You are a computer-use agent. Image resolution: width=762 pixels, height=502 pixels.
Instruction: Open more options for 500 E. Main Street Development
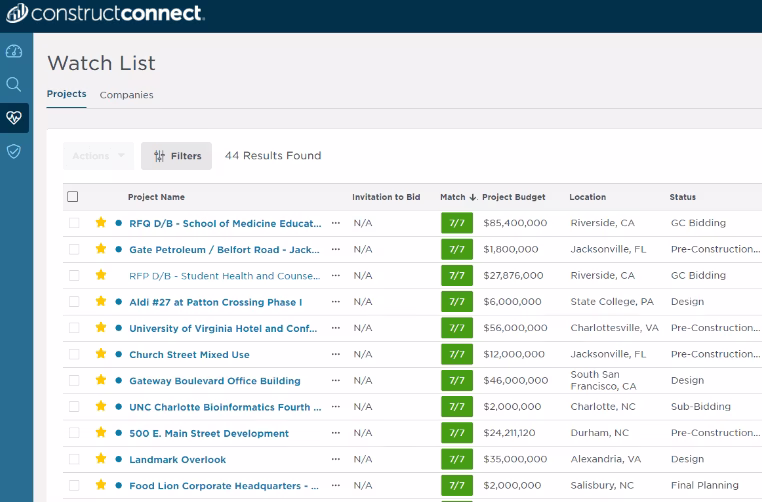click(335, 433)
